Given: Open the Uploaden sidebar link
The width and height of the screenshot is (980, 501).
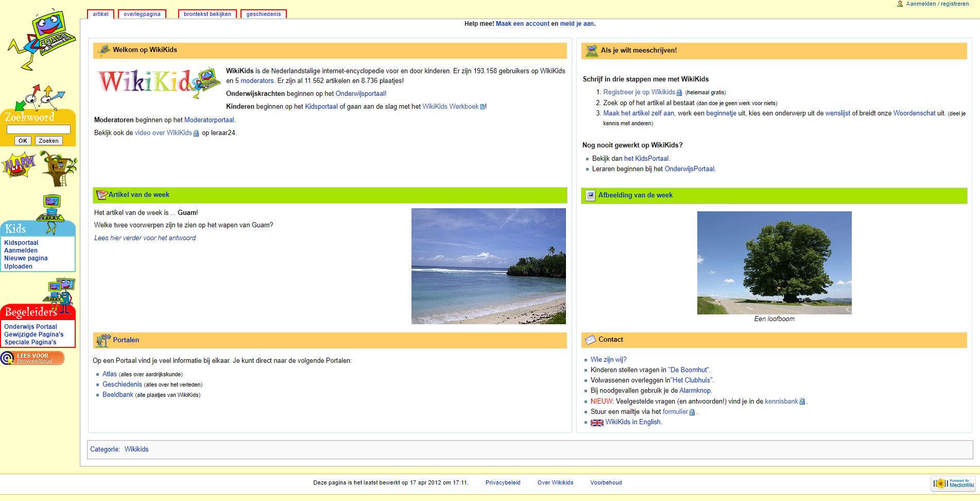Looking at the screenshot, I should point(18,266).
